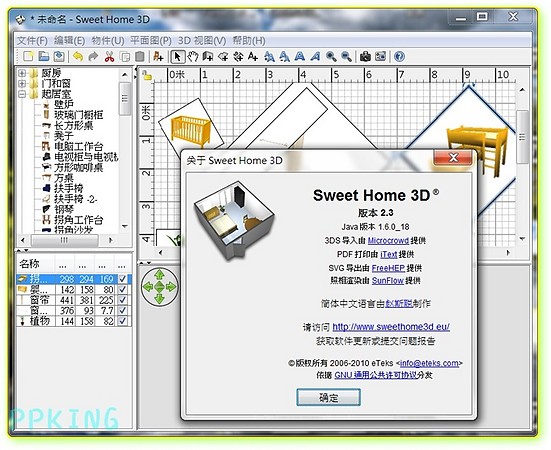The image size is (551, 450).
Task: Expand the 厨房 category in furniture tree
Action: point(22,73)
